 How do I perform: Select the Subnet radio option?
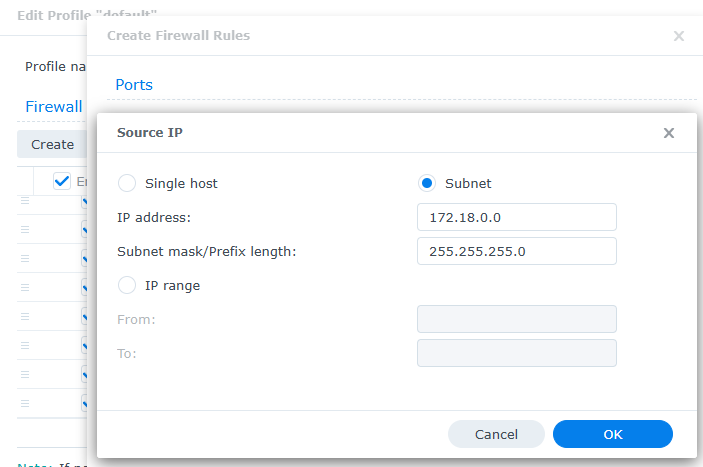click(427, 183)
